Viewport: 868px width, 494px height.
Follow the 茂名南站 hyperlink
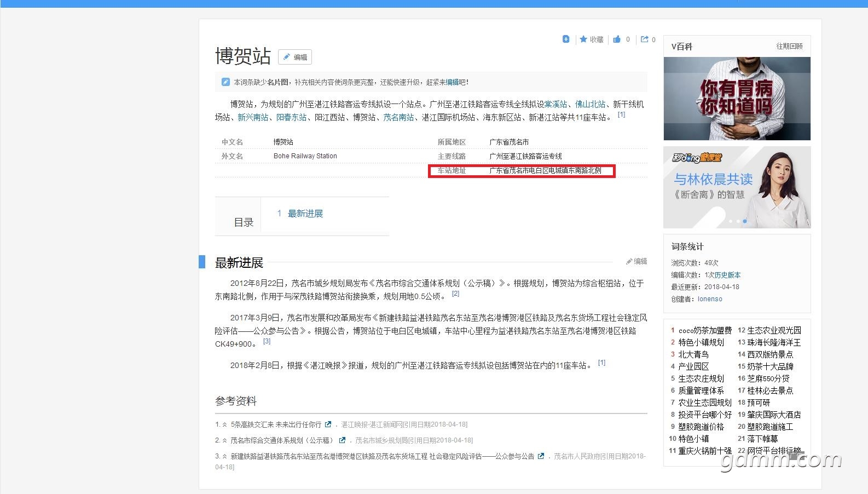(398, 117)
